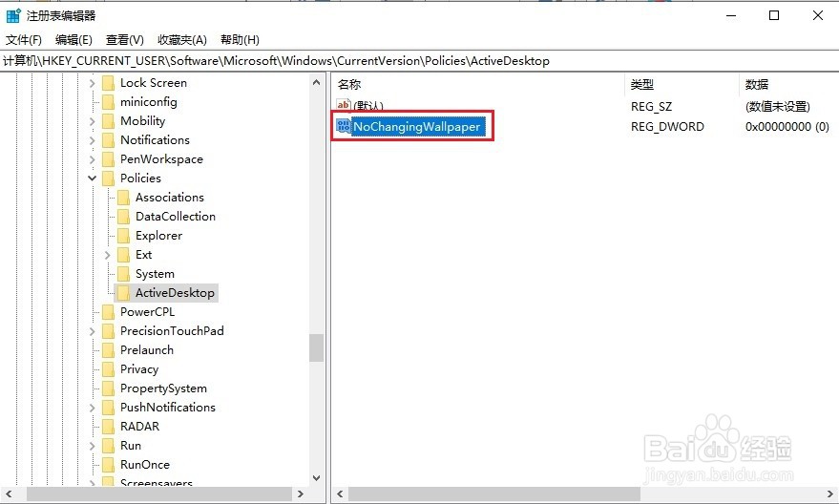The height and width of the screenshot is (504, 839).
Task: Select the PushNotifications folder icon
Action: pos(108,408)
